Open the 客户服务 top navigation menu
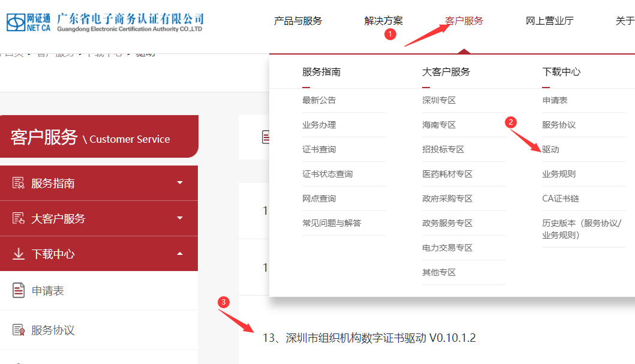 point(464,21)
